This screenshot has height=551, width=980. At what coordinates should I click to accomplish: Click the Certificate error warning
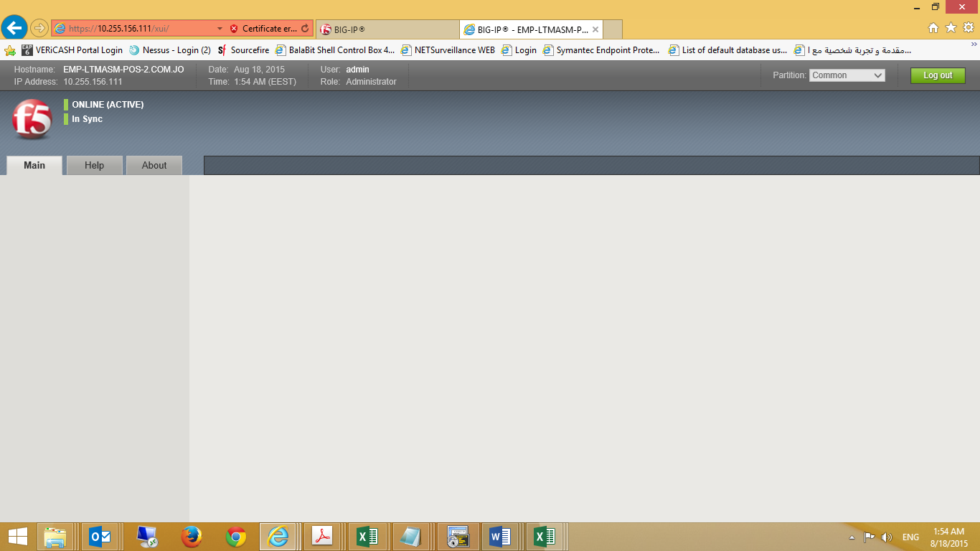pos(263,29)
